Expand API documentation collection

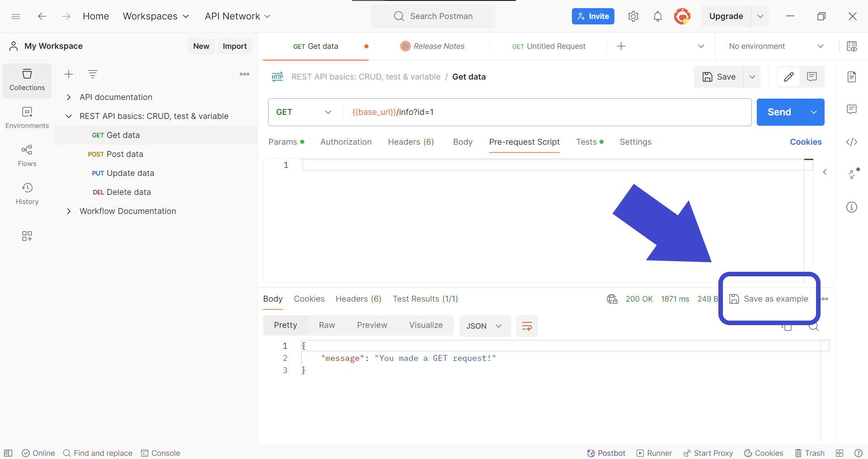pos(69,97)
